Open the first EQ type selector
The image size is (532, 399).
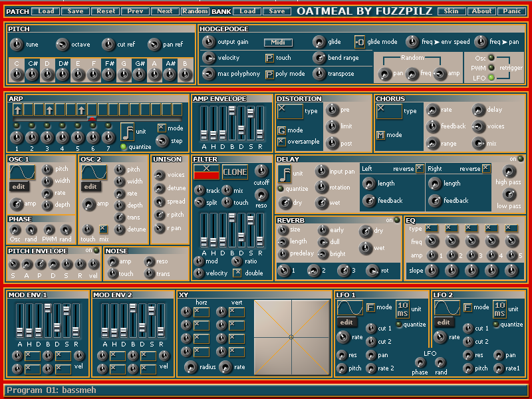[432, 228]
